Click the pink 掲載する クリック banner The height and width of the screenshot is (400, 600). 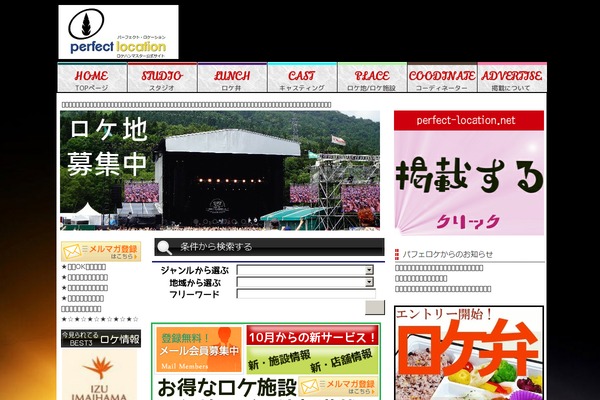coord(469,183)
